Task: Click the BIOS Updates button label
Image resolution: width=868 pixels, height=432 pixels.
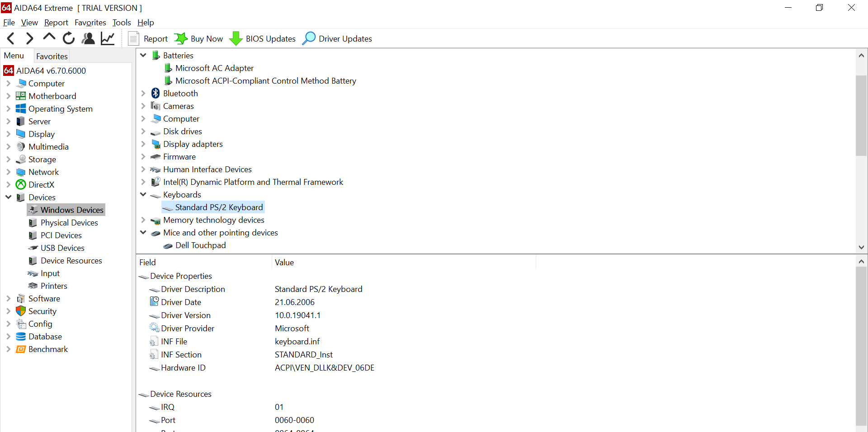Action: (x=270, y=39)
